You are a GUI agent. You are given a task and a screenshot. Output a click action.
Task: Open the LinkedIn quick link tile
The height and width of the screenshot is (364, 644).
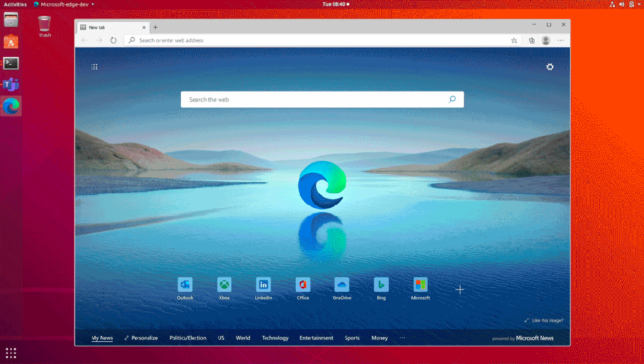tap(264, 285)
